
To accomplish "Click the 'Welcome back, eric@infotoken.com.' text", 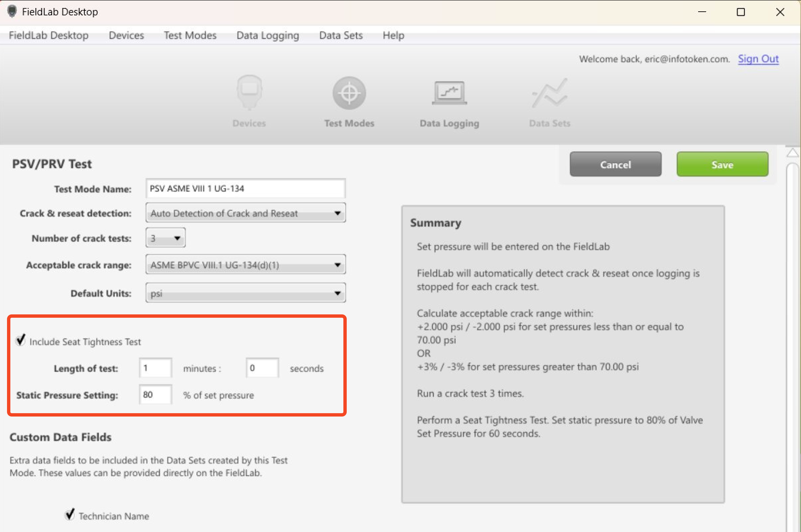I will [x=654, y=59].
